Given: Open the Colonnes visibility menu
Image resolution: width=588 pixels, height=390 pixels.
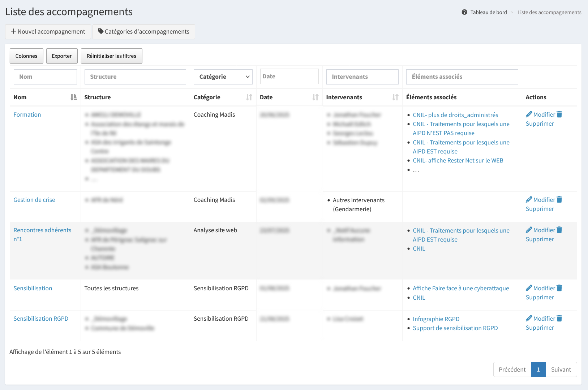Looking at the screenshot, I should tap(26, 56).
